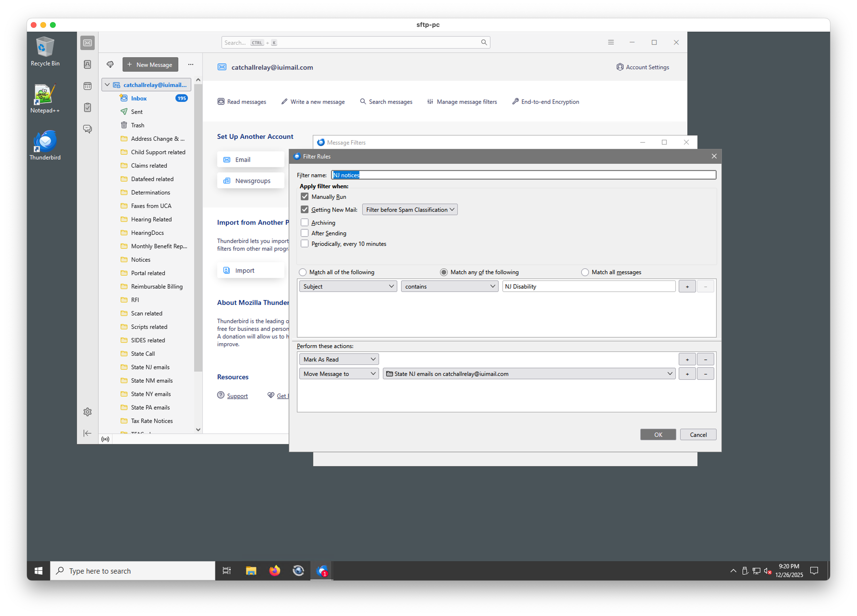
Task: Click the NJ Disability search term field
Action: (588, 286)
